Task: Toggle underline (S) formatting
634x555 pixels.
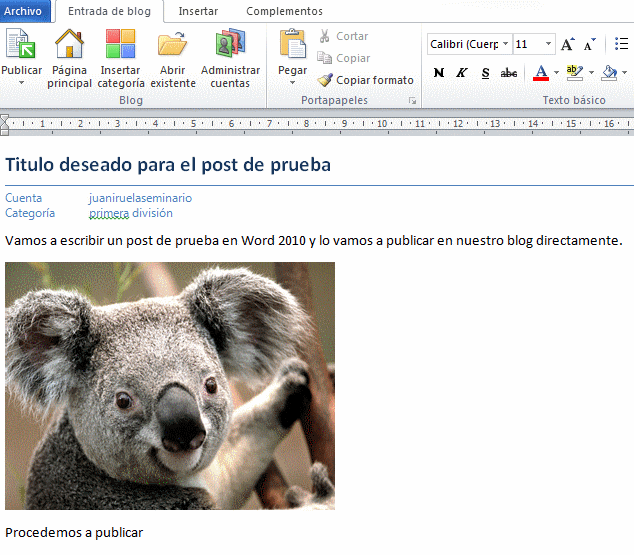Action: 485,73
